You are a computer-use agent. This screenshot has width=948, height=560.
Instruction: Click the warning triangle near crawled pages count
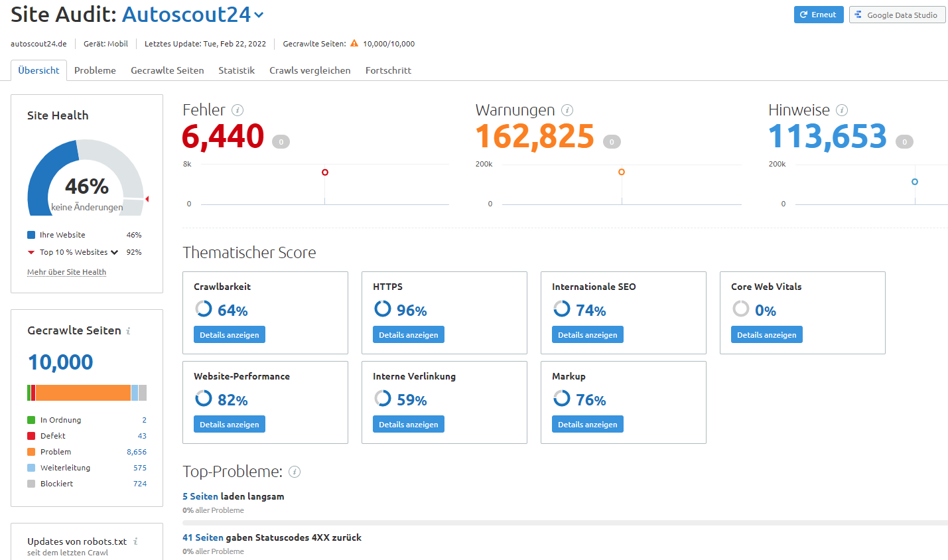[x=354, y=43]
